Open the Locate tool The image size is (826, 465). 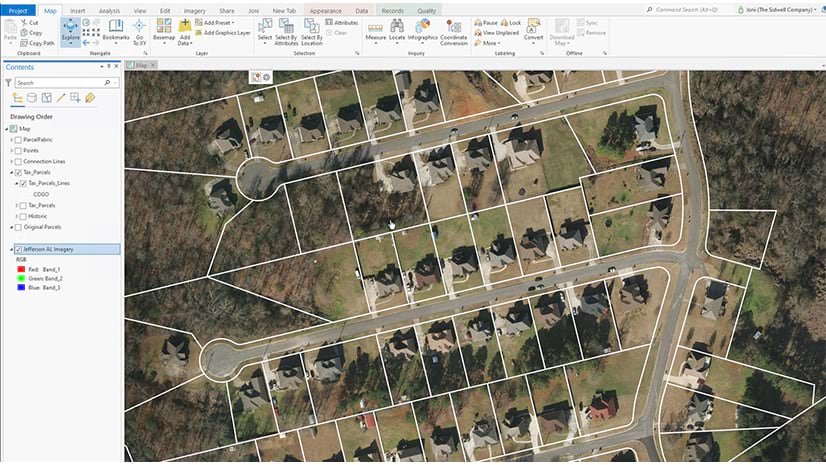coord(397,31)
